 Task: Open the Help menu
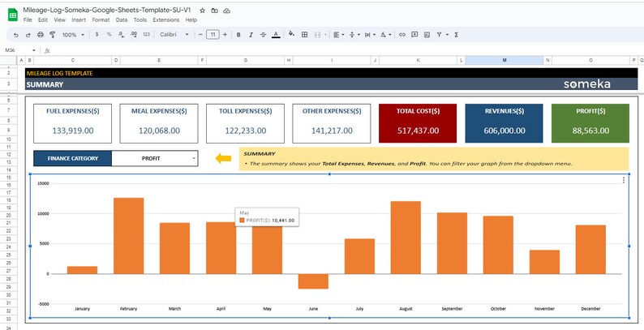coord(191,19)
